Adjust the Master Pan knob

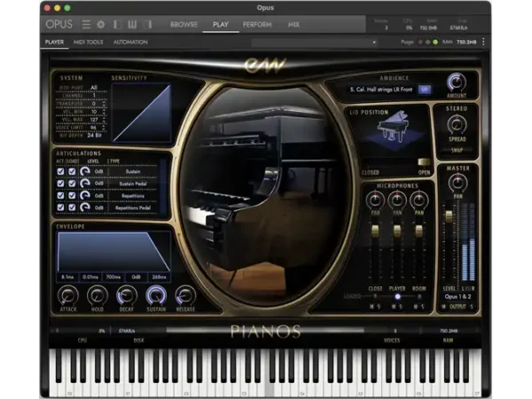click(458, 184)
